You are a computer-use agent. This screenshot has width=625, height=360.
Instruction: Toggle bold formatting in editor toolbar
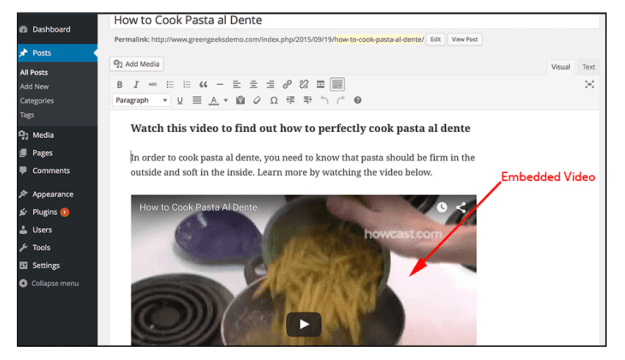119,85
